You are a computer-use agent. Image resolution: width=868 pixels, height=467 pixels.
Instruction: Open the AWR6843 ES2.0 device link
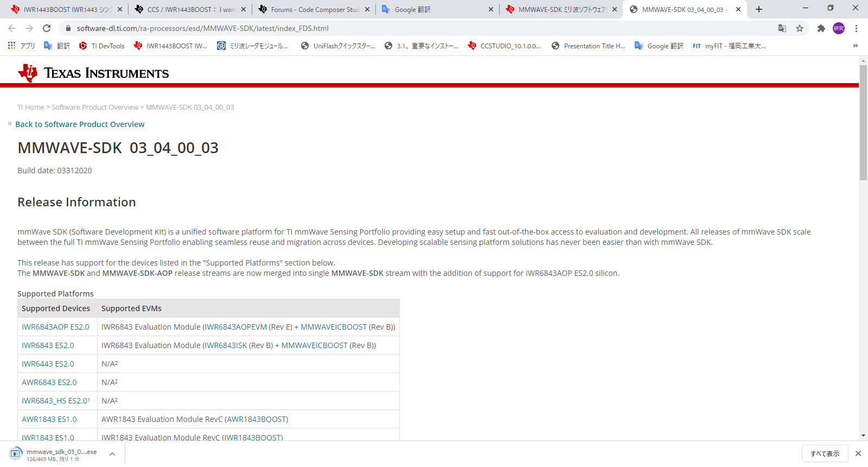point(49,382)
